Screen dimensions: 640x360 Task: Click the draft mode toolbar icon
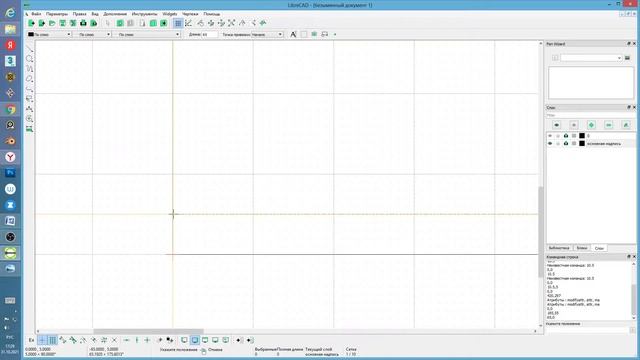pos(188,23)
